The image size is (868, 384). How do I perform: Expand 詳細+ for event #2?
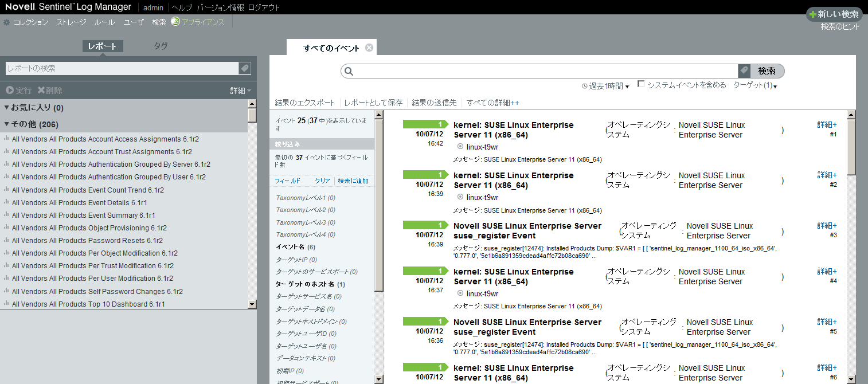click(827, 175)
